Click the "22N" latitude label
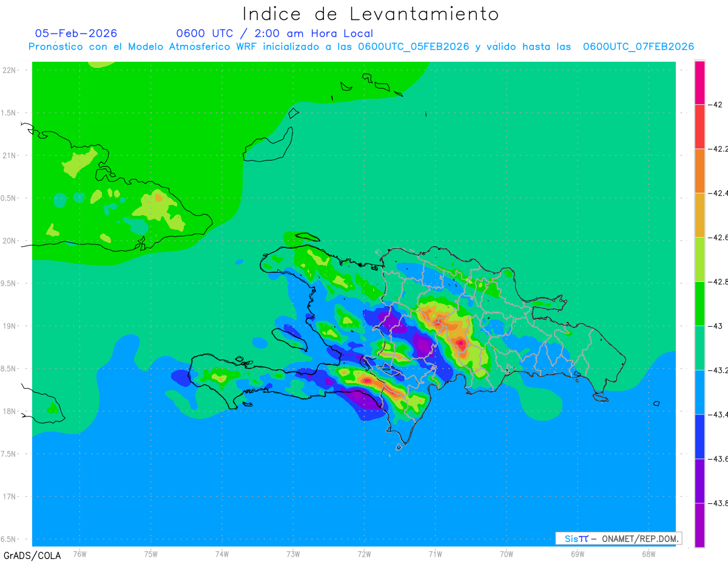This screenshot has width=728, height=562. (10, 70)
